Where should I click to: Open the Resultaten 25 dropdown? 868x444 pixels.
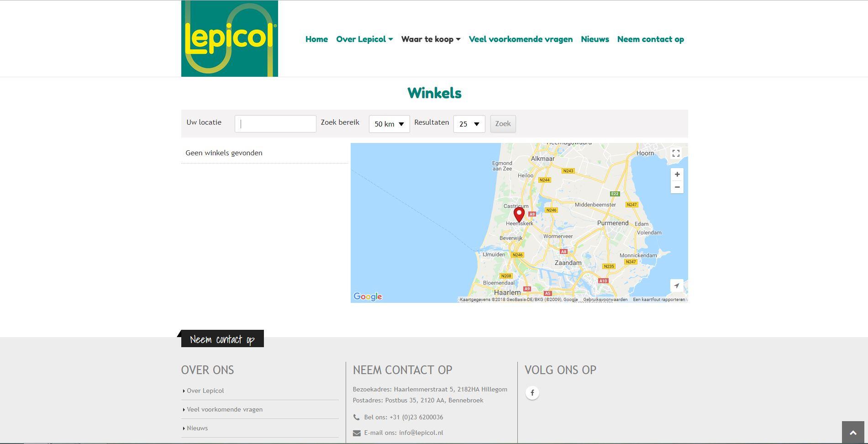coord(469,124)
